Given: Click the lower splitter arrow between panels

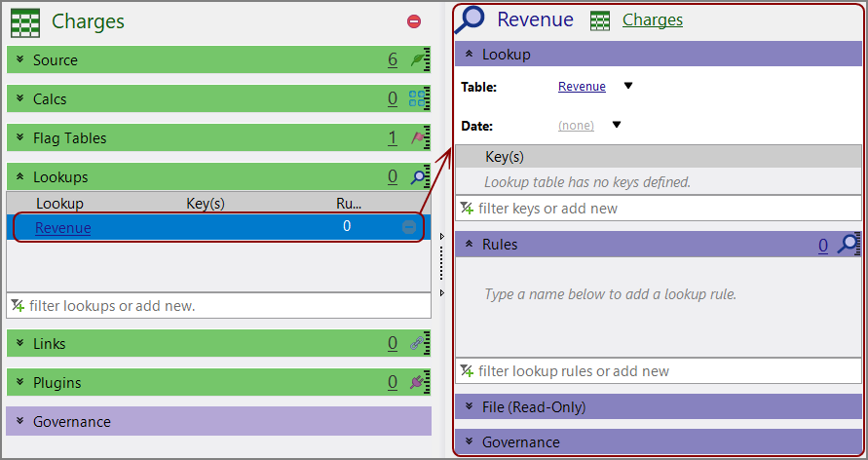Looking at the screenshot, I should 441,292.
